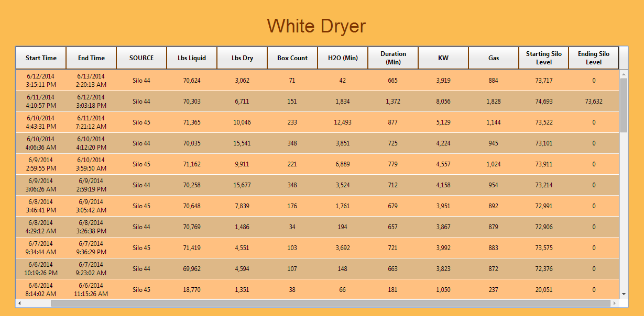Select KW value 3,919

coord(443,81)
